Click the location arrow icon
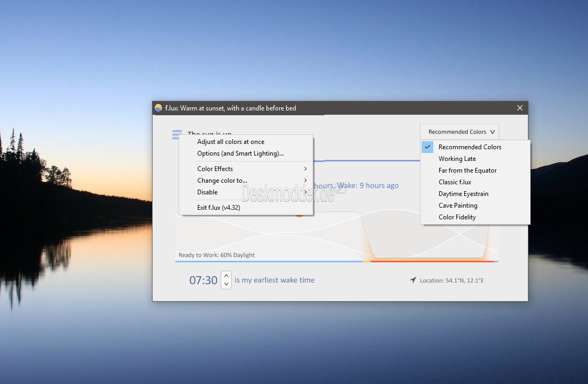The image size is (588, 384). (x=413, y=280)
